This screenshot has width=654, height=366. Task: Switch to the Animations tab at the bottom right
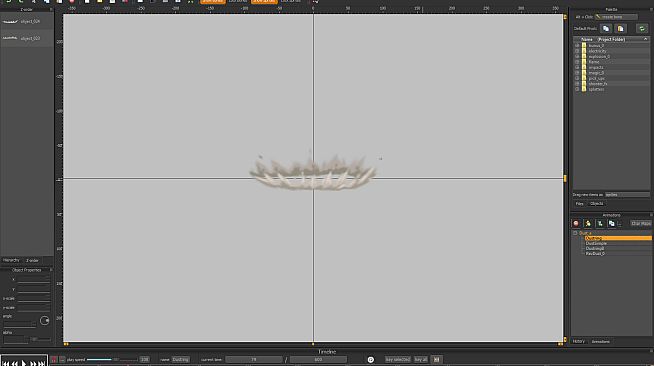601,341
